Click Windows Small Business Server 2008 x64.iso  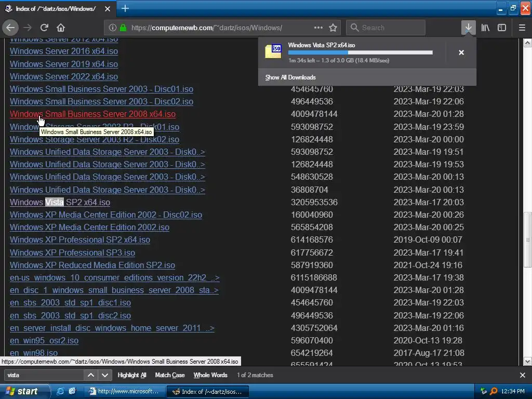pos(92,114)
